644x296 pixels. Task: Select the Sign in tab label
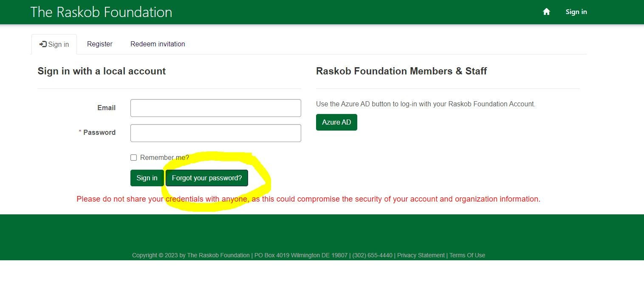(x=59, y=45)
